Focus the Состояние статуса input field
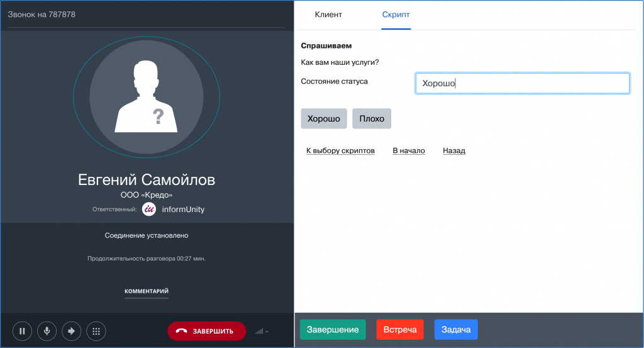 [x=523, y=84]
